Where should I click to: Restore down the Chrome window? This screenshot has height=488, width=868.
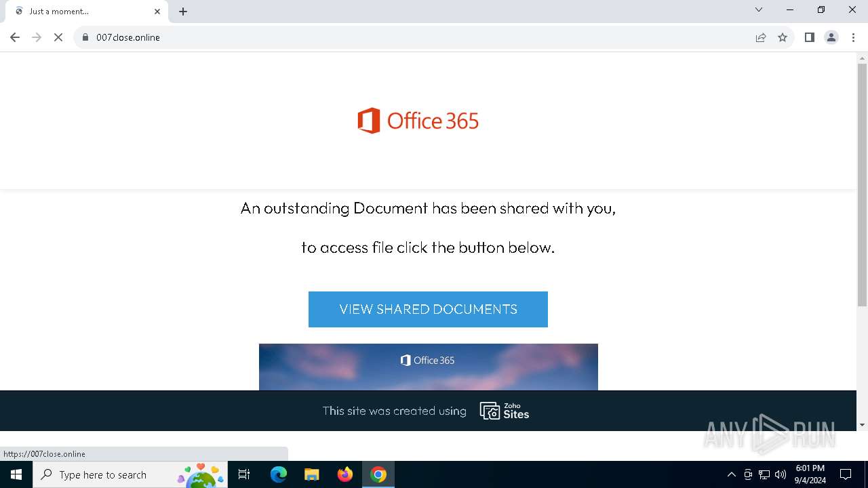pos(821,9)
